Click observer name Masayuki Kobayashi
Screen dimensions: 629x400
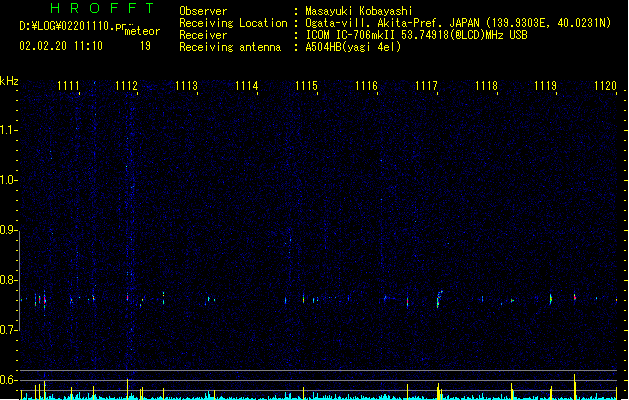point(359,11)
